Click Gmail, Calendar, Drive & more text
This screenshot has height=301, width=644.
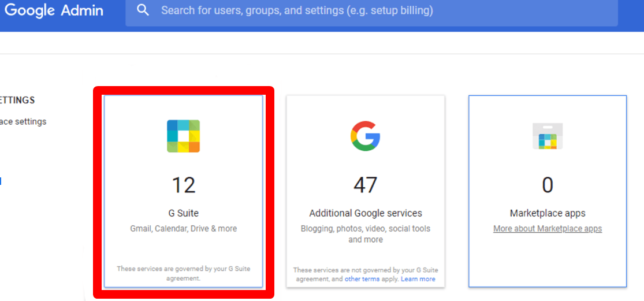pyautogui.click(x=183, y=229)
